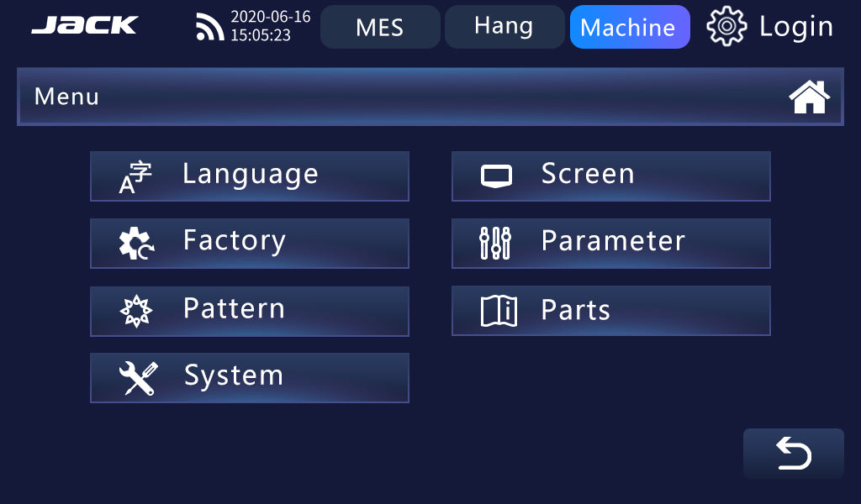The height and width of the screenshot is (504, 861).
Task: Switch to the Hang tab
Action: (x=504, y=27)
